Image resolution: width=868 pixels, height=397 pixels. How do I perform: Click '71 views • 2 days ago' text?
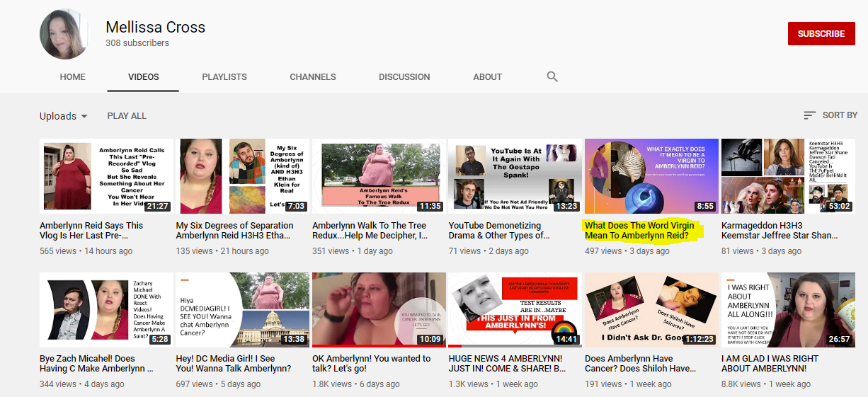click(489, 251)
